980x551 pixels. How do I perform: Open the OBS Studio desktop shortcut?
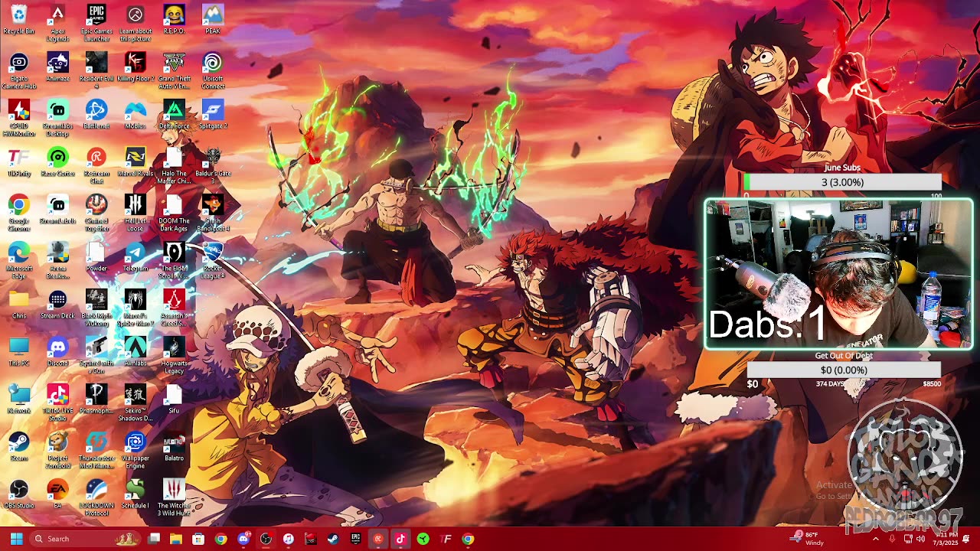tap(18, 494)
